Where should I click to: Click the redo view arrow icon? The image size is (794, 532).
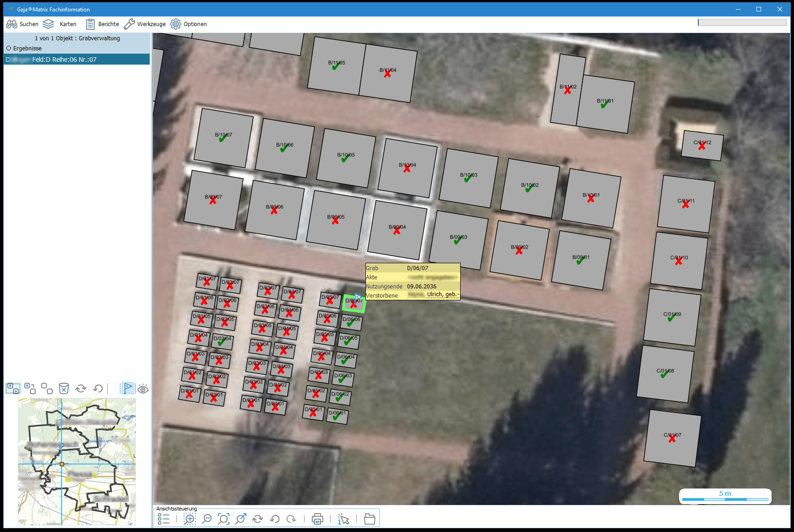point(291,519)
